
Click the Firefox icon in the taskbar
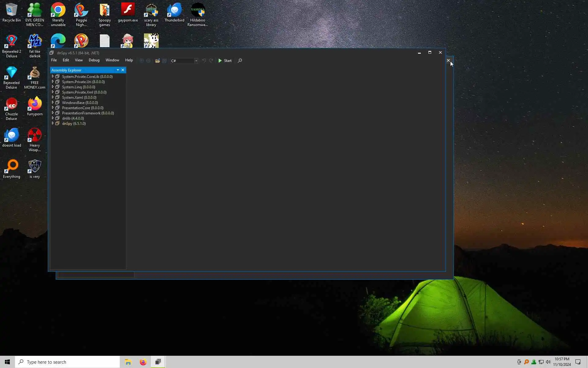click(143, 362)
